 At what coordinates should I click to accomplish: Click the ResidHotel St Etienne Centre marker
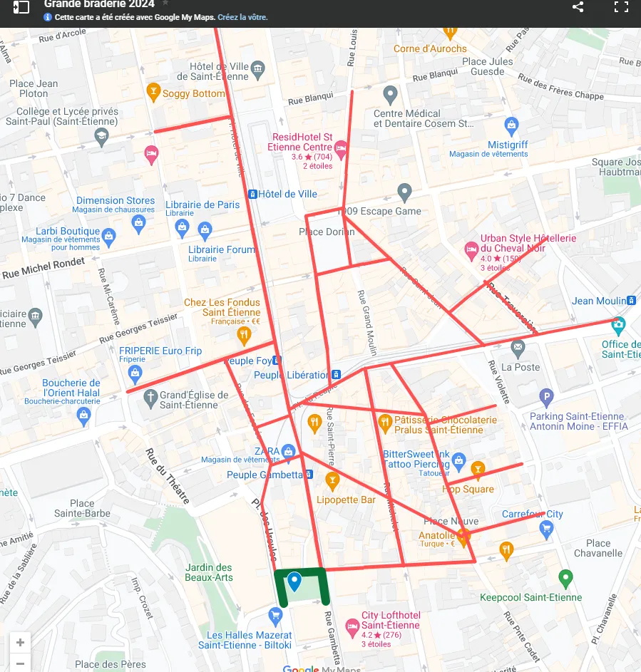click(341, 149)
